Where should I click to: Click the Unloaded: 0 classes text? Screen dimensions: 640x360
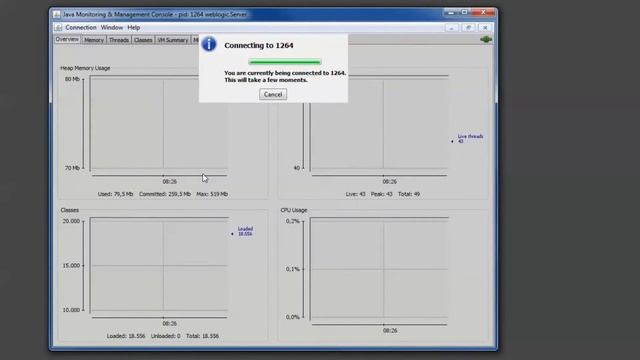tap(166, 336)
